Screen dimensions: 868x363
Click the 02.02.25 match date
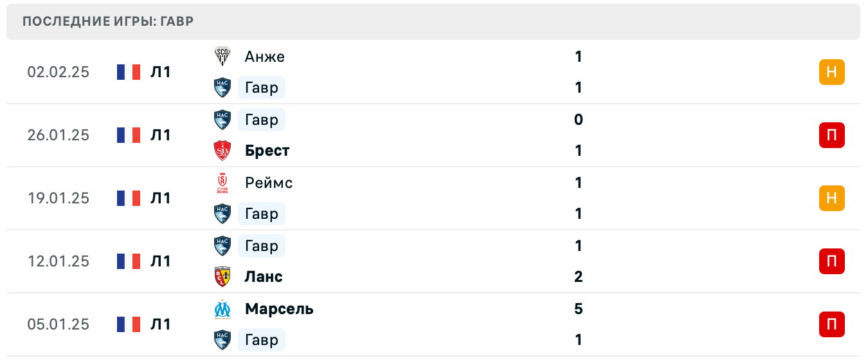58,72
